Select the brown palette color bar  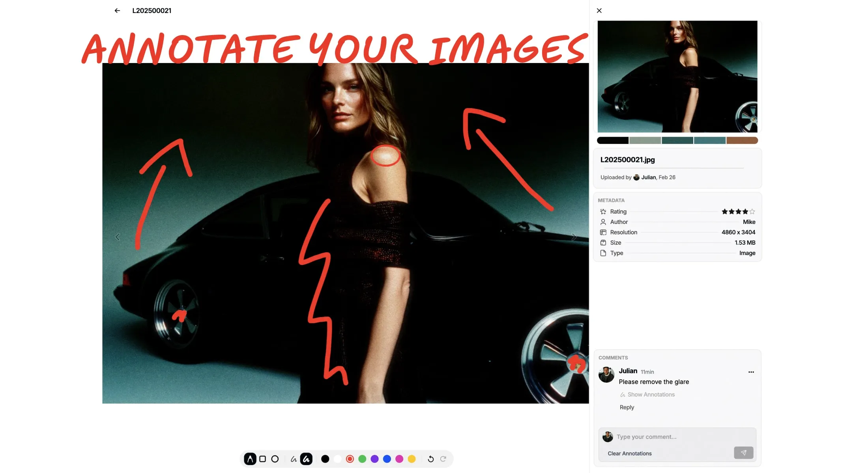pos(742,140)
